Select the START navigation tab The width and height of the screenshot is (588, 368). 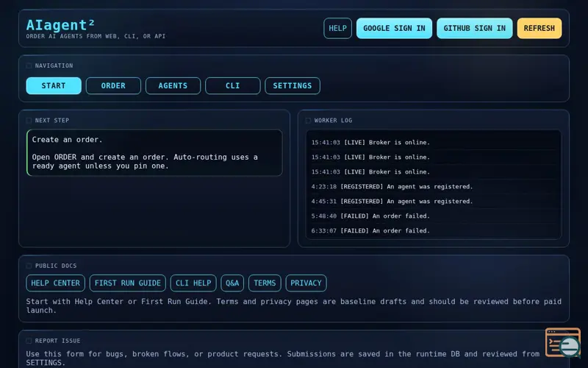pos(54,85)
